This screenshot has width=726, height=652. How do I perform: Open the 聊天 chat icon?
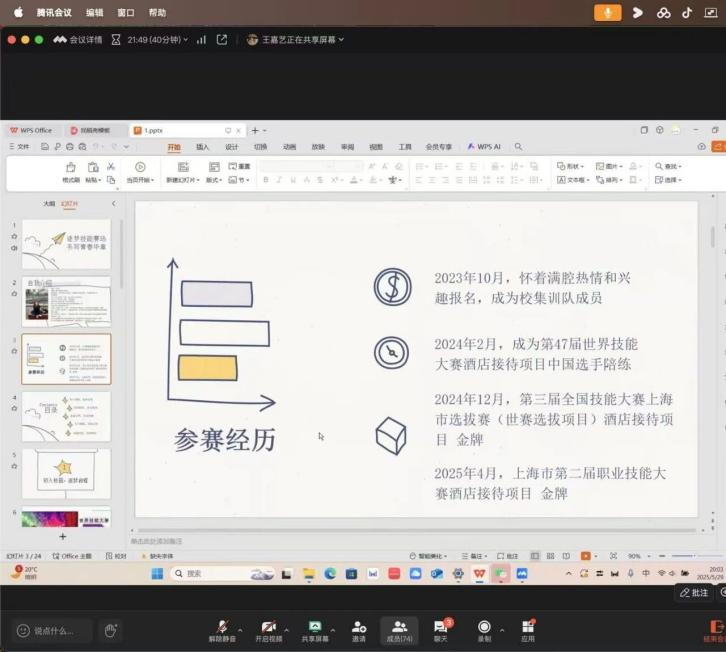pos(440,627)
